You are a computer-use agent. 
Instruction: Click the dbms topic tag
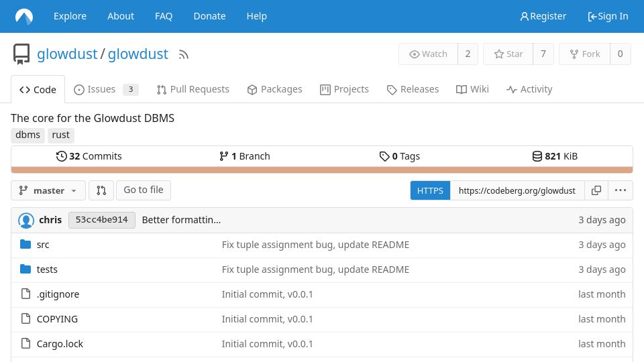[28, 135]
